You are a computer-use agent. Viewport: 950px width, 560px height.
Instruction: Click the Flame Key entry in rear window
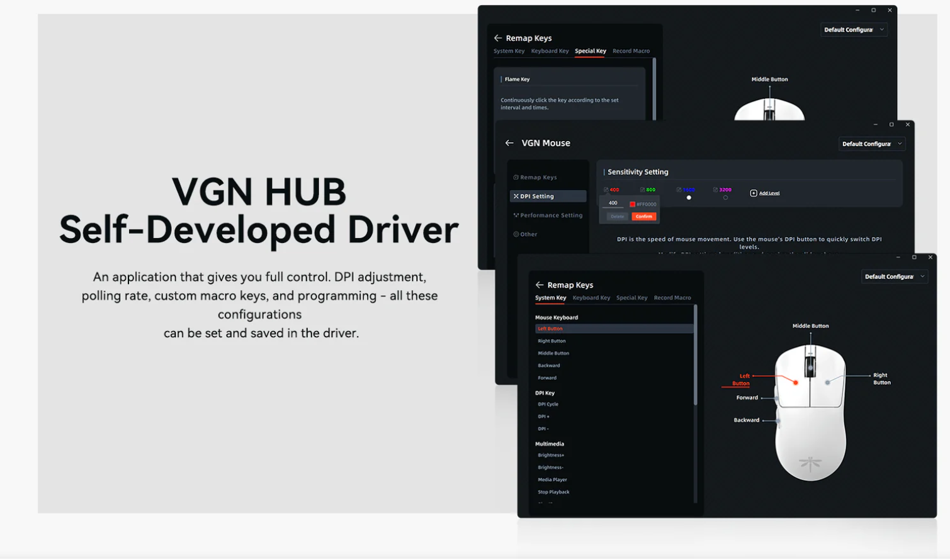pyautogui.click(x=517, y=79)
